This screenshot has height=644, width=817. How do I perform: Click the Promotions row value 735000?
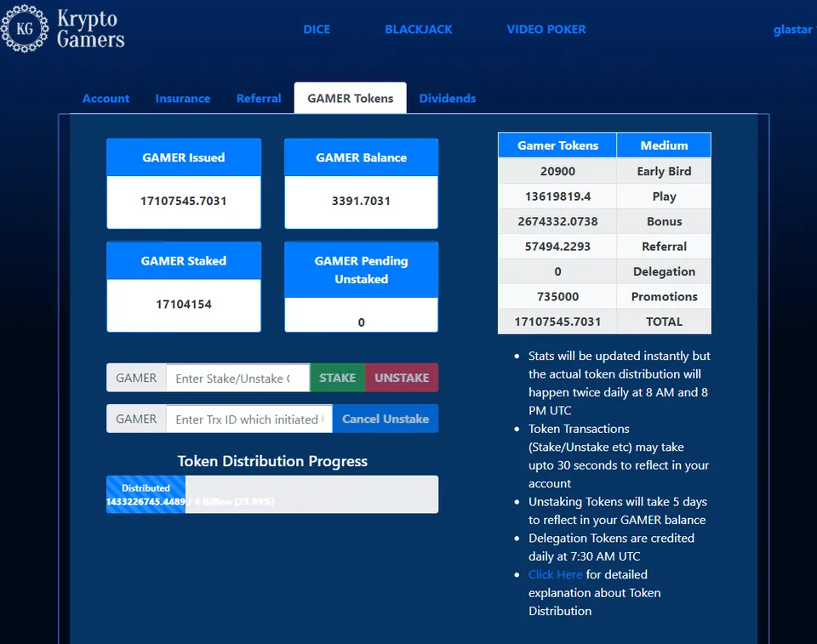click(557, 296)
